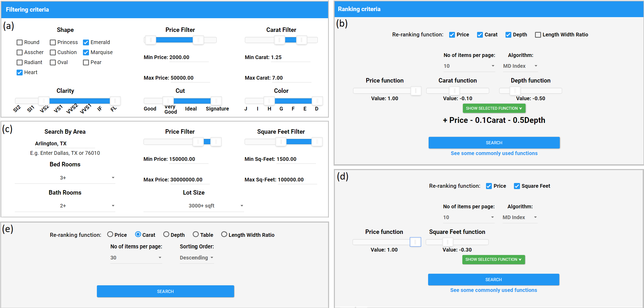The width and height of the screenshot is (644, 308).
Task: Check the Round shape checkbox
Action: (19, 42)
